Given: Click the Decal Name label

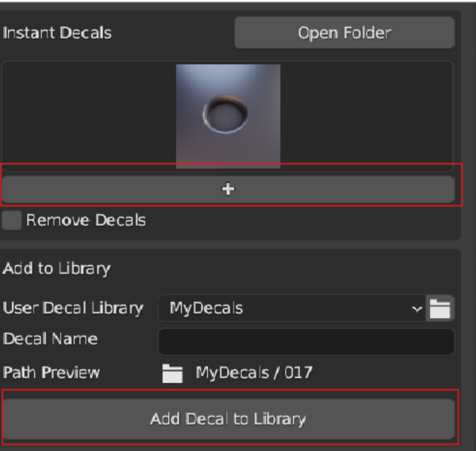Looking at the screenshot, I should (50, 339).
